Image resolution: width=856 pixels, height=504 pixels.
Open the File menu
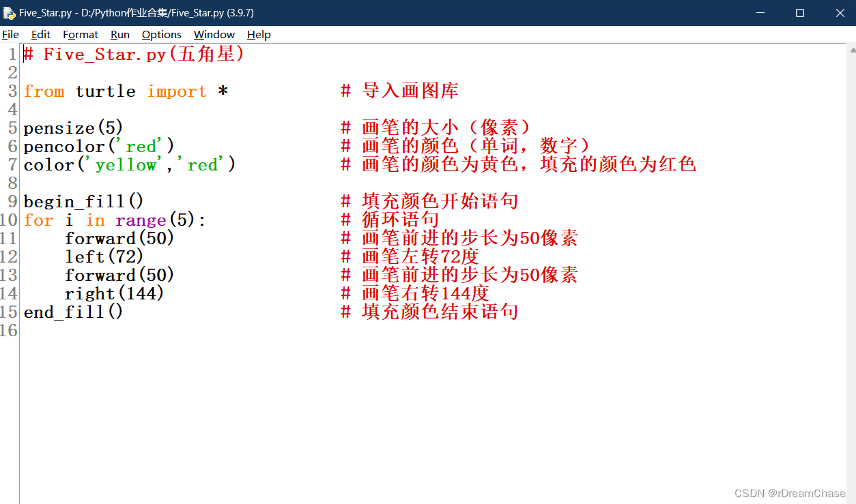tap(10, 34)
